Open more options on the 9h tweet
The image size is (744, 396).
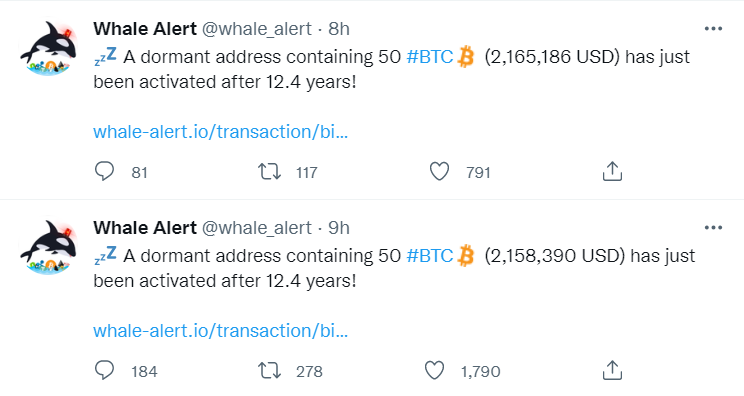click(x=713, y=228)
